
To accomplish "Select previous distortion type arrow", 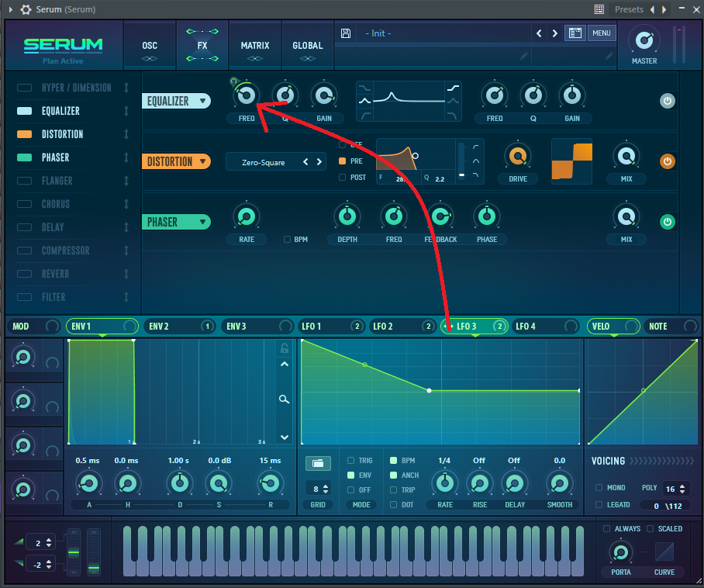I will coord(305,162).
